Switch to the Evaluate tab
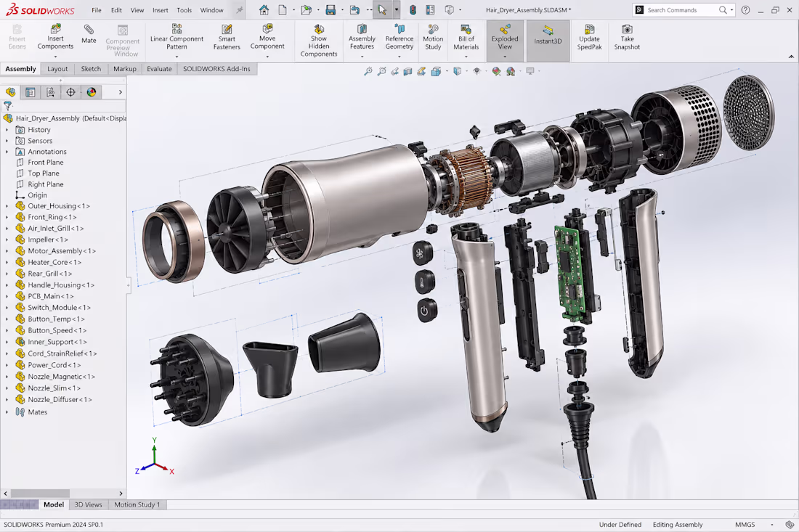This screenshot has width=799, height=532. pos(160,69)
